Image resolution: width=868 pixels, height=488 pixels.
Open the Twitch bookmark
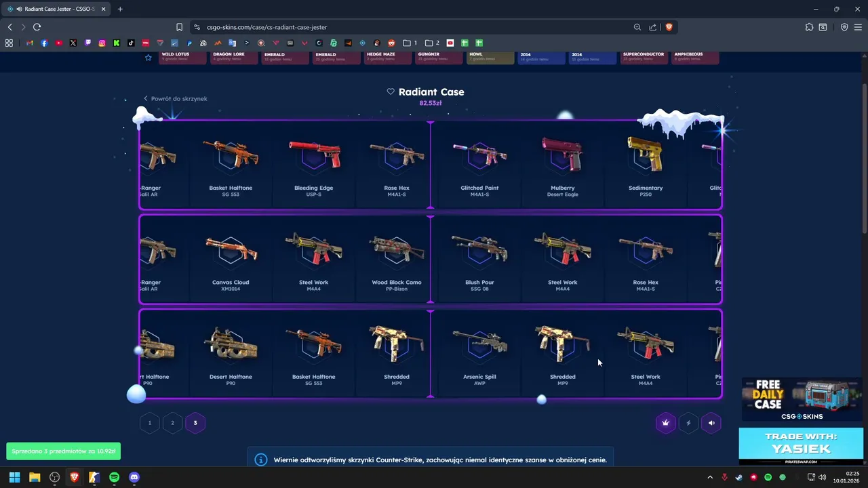[87, 43]
